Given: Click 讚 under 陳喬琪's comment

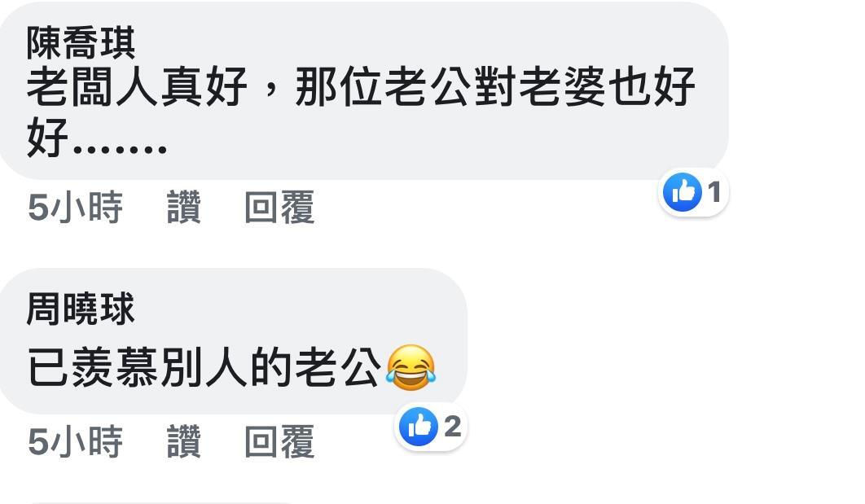Looking at the screenshot, I should pos(184,208).
